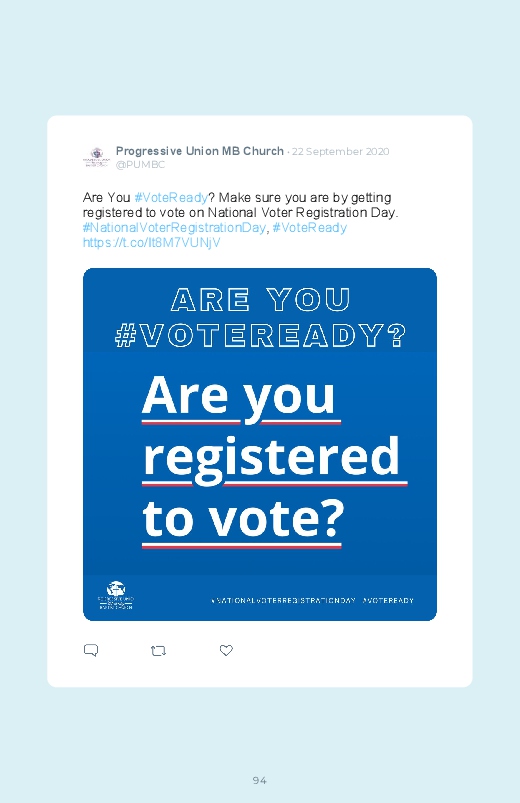Click the word 'registered' in the image
The height and width of the screenshot is (803, 520).
click(272, 458)
